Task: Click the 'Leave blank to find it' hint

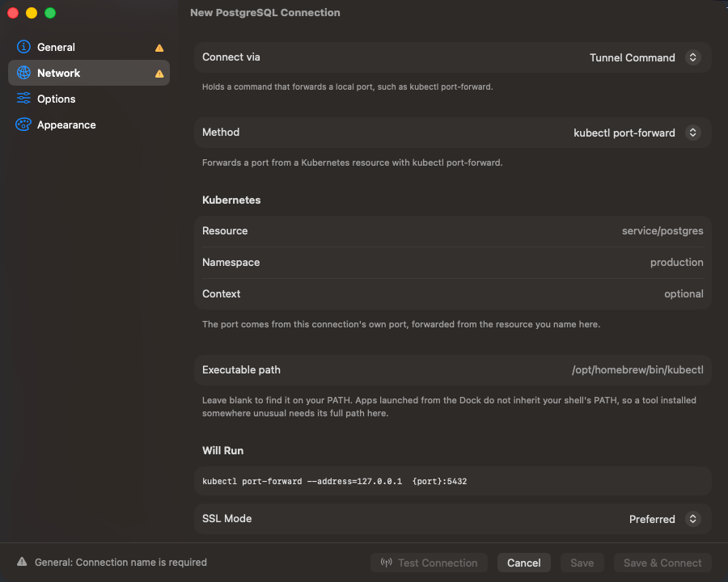Action: click(x=449, y=407)
